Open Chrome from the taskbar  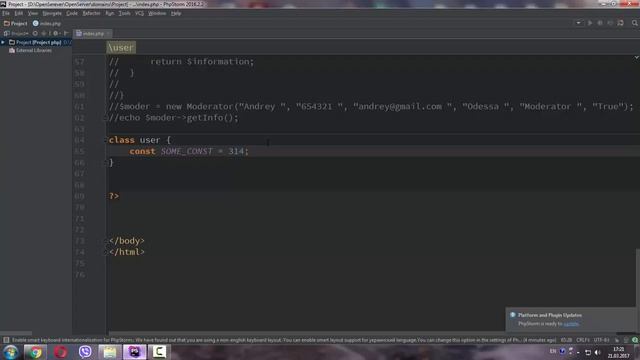pyautogui.click(x=36, y=352)
